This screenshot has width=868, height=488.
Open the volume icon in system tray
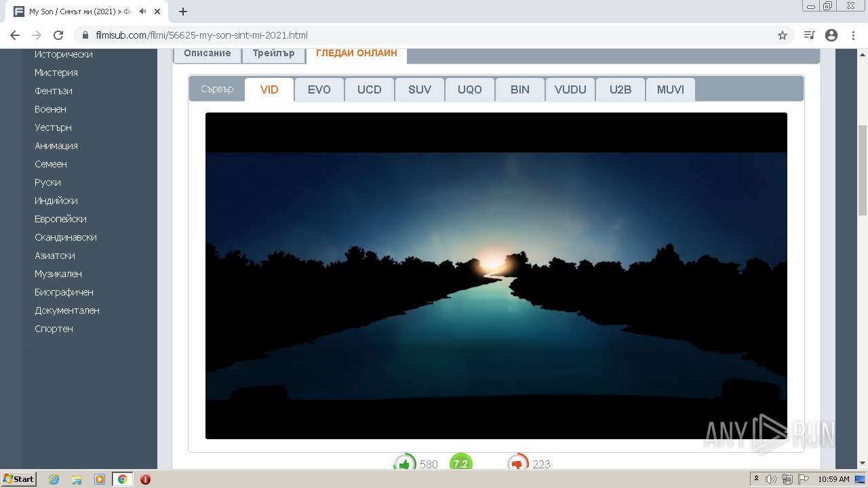coord(771,479)
